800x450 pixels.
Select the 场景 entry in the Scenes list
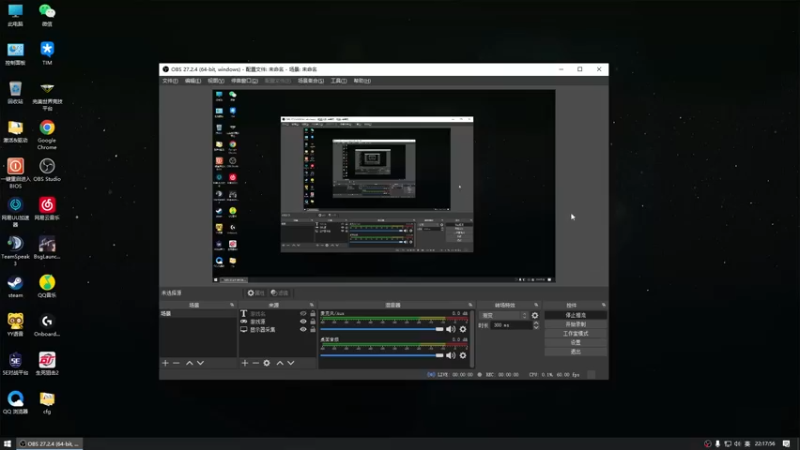[198, 314]
